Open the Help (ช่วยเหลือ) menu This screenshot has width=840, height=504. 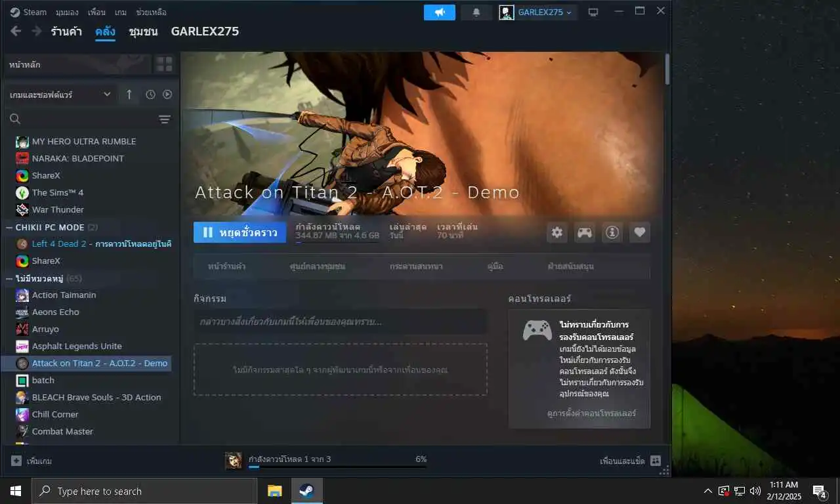tap(151, 12)
